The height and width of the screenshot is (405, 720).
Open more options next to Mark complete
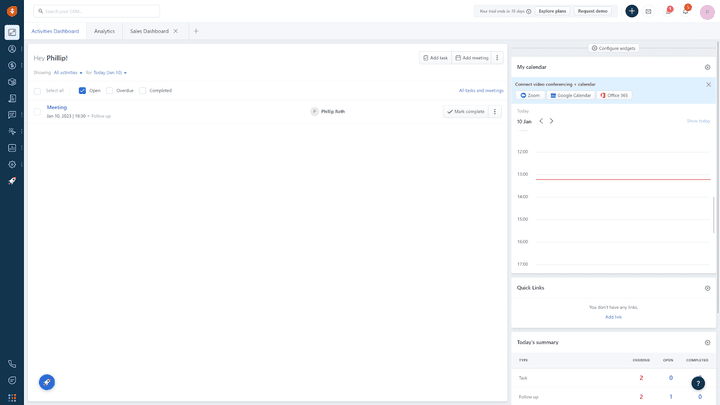[494, 112]
